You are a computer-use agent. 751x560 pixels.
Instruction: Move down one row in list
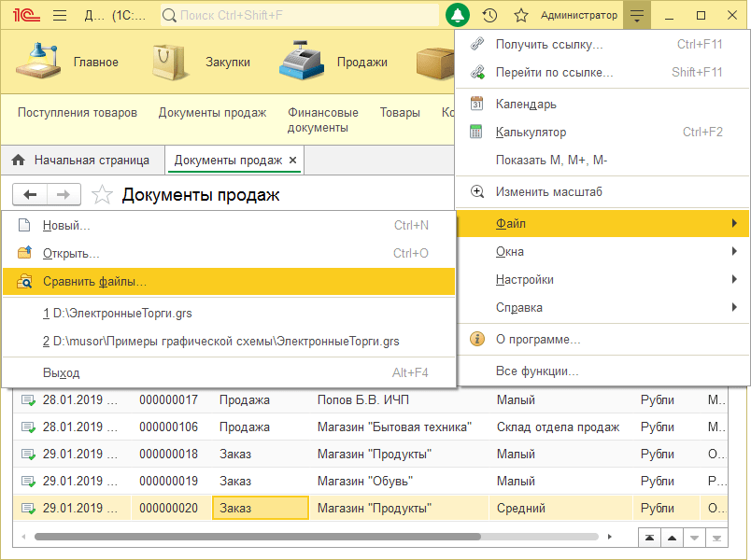694,538
